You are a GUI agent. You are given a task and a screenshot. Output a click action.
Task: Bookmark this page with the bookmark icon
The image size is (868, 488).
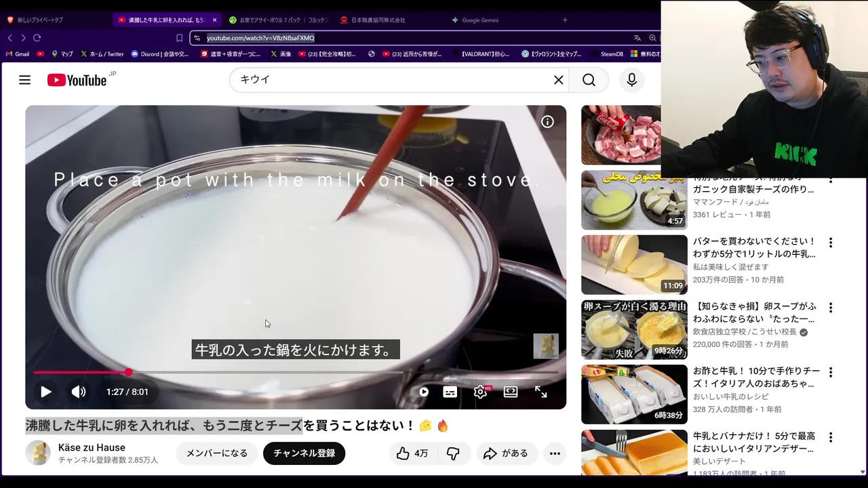(x=179, y=38)
